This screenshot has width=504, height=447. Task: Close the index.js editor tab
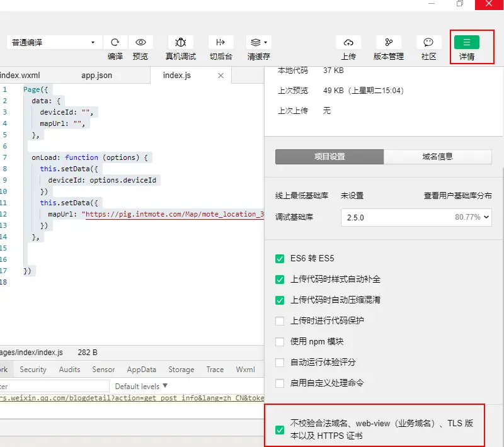[x=221, y=76]
